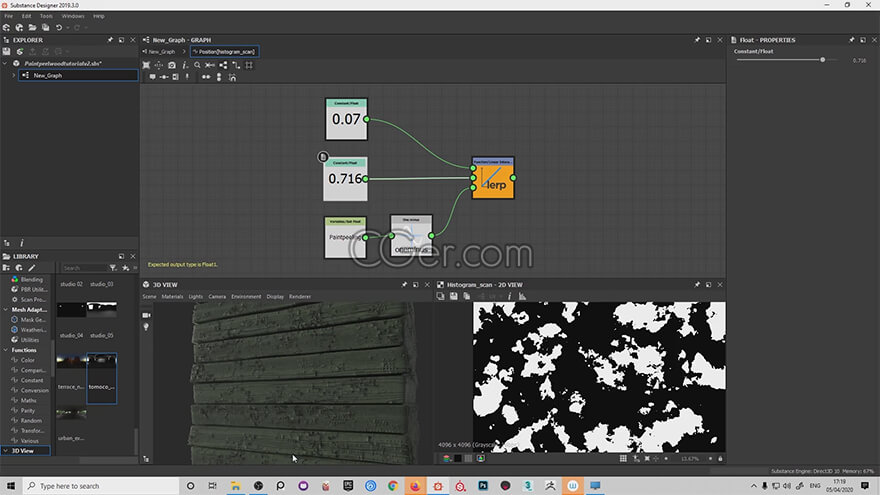Open the Edit menu

[26, 16]
